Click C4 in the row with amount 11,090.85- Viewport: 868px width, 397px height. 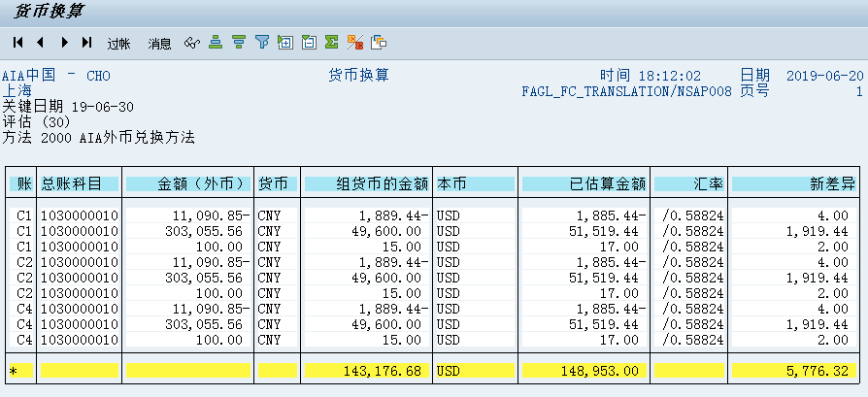tap(25, 309)
